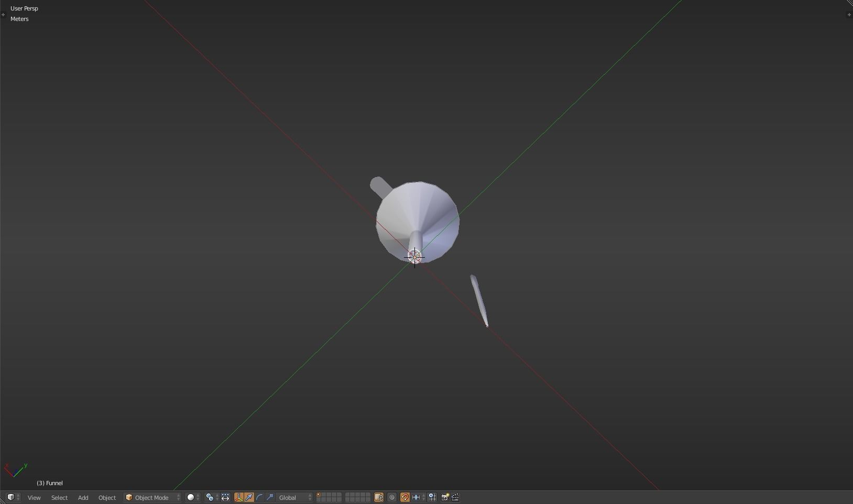853x504 pixels.
Task: Enable the translate manipulator arrow
Action: coord(249,497)
